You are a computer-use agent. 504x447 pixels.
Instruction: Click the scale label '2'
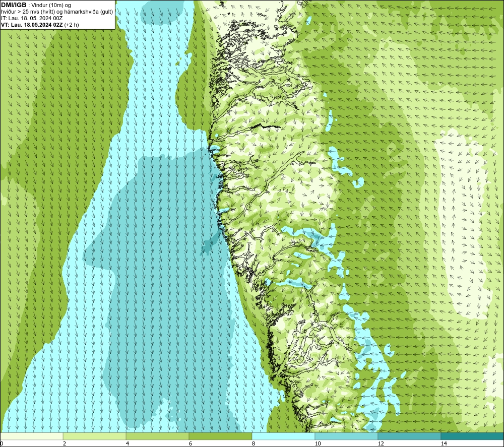65,443
